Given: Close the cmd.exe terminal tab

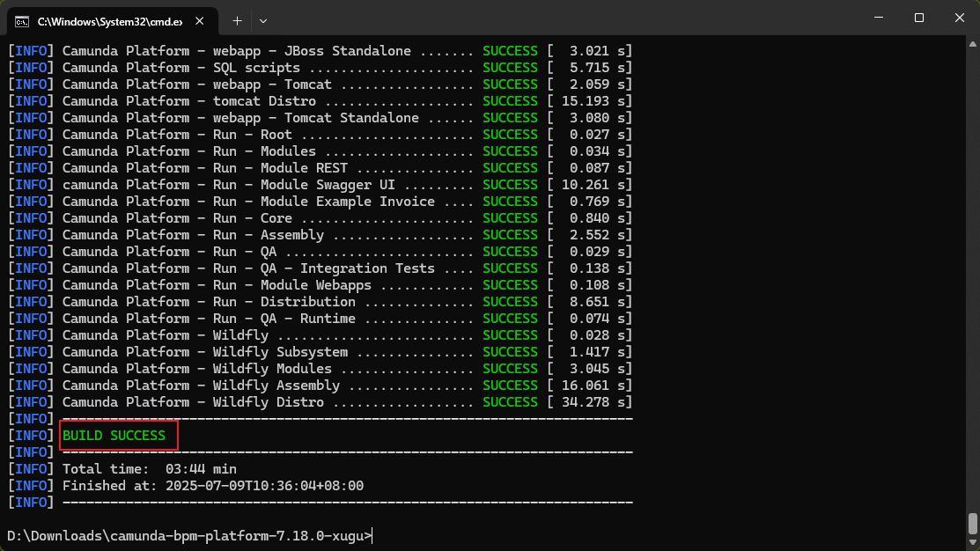Looking at the screenshot, I should (x=201, y=19).
